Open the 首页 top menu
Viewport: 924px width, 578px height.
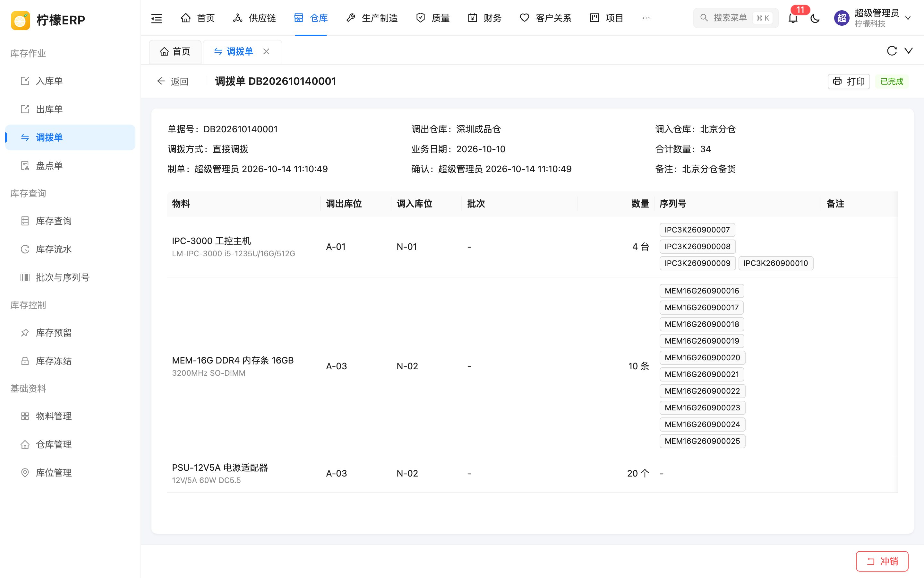click(x=197, y=18)
